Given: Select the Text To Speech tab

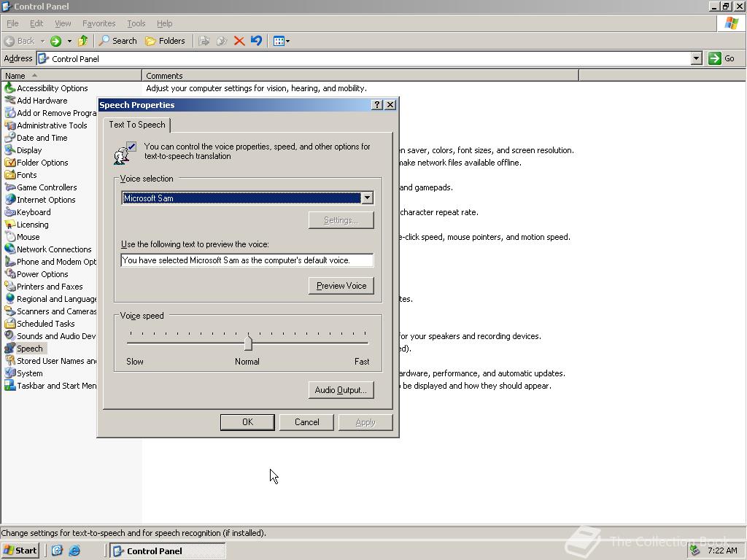Looking at the screenshot, I should coord(136,125).
